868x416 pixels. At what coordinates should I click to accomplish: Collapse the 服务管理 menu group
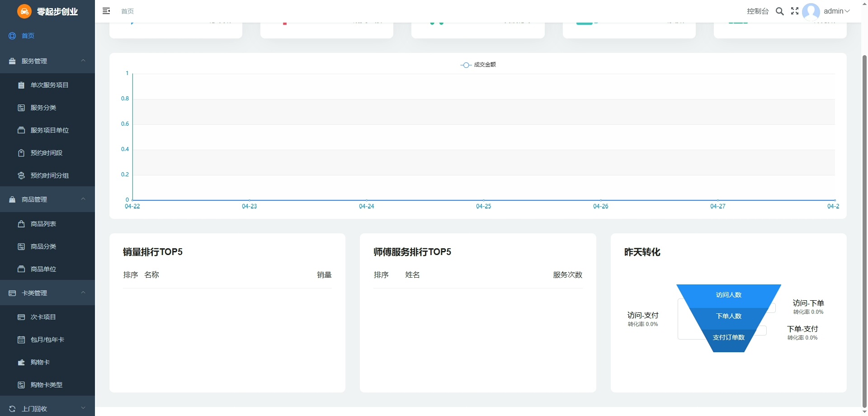(x=47, y=61)
